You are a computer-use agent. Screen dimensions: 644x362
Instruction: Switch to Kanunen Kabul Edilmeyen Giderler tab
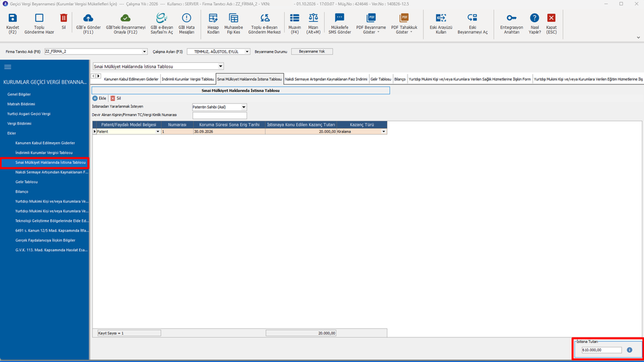tap(131, 79)
